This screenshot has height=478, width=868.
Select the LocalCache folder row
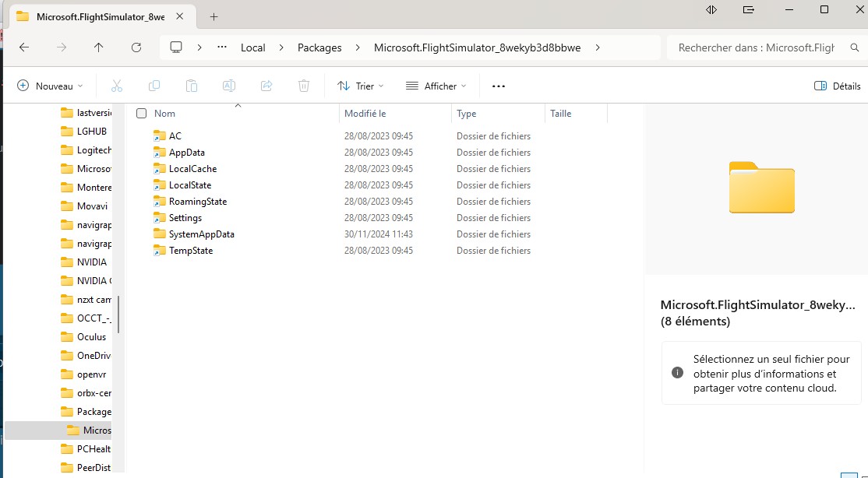[x=370, y=169]
